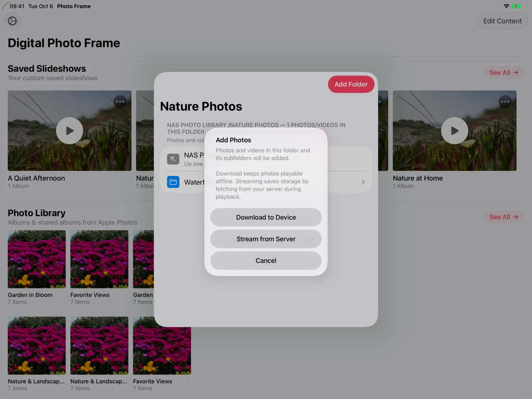Screen dimensions: 532x399
Task: Play the A Quiet Afternoon slideshow
Action: tap(69, 131)
